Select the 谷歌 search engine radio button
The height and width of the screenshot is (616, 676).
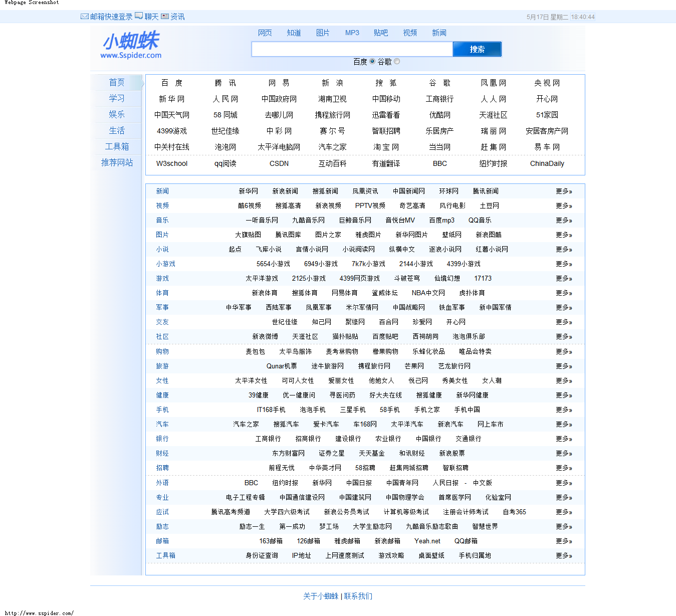[x=397, y=62]
